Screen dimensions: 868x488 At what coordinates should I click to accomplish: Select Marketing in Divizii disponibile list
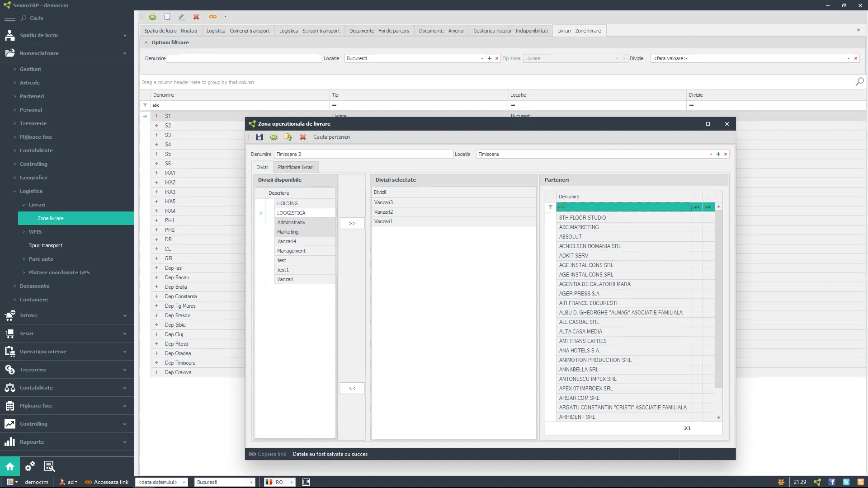click(x=305, y=232)
